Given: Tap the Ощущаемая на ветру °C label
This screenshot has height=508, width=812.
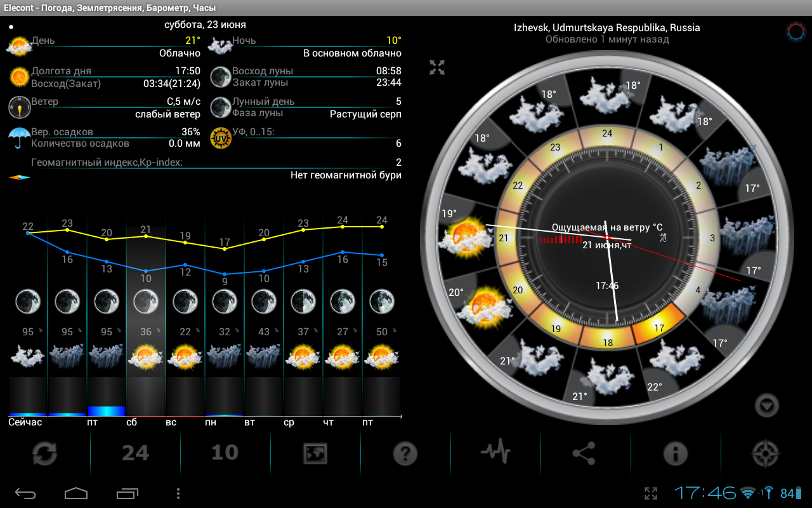Looking at the screenshot, I should pos(607,227).
